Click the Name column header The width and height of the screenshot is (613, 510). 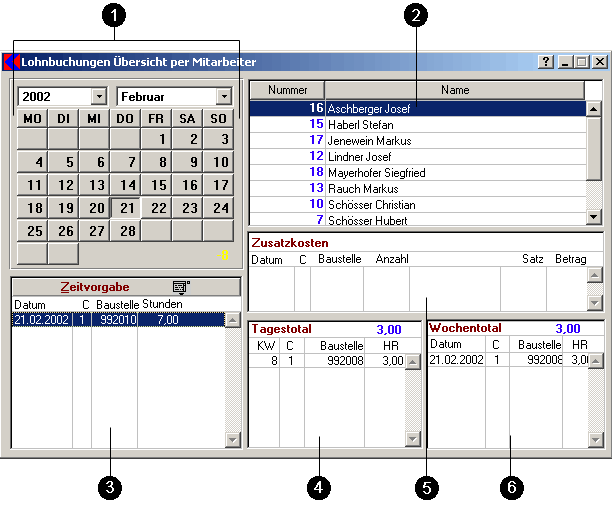coord(454,90)
